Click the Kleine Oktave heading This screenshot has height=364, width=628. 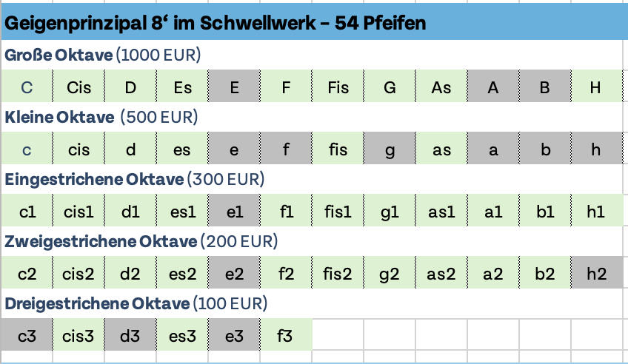point(101,117)
